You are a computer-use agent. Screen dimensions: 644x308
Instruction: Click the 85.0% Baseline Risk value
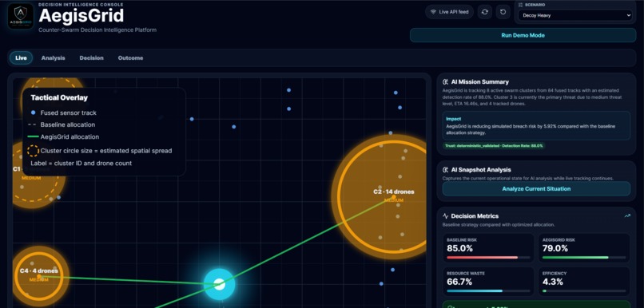click(459, 248)
